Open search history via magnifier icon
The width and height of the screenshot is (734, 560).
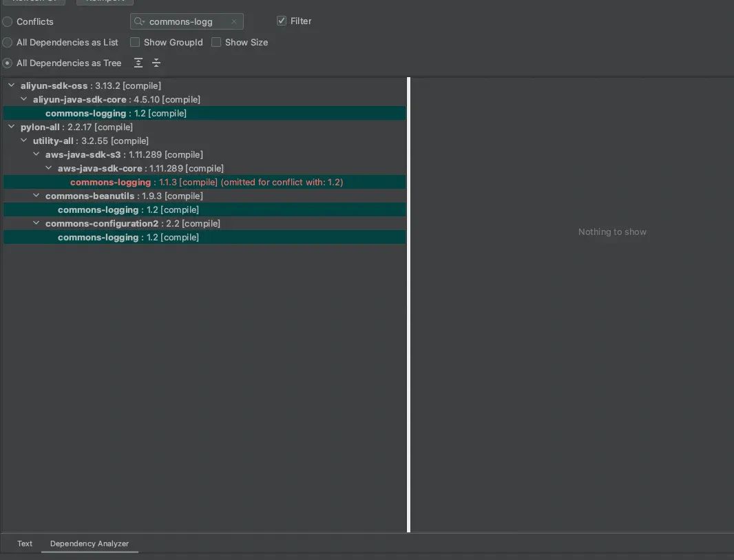140,21
